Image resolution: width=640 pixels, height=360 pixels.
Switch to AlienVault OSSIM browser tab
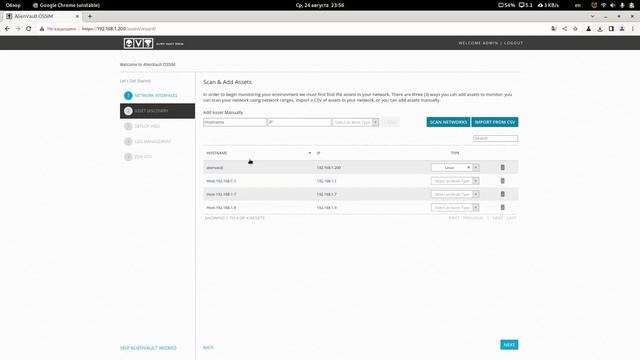pyautogui.click(x=41, y=16)
